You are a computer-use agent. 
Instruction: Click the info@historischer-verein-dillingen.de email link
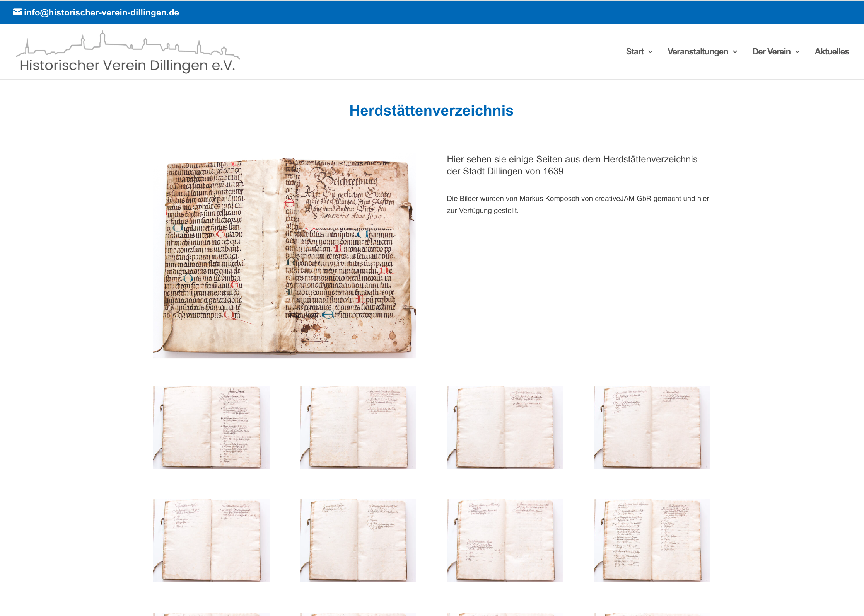101,13
